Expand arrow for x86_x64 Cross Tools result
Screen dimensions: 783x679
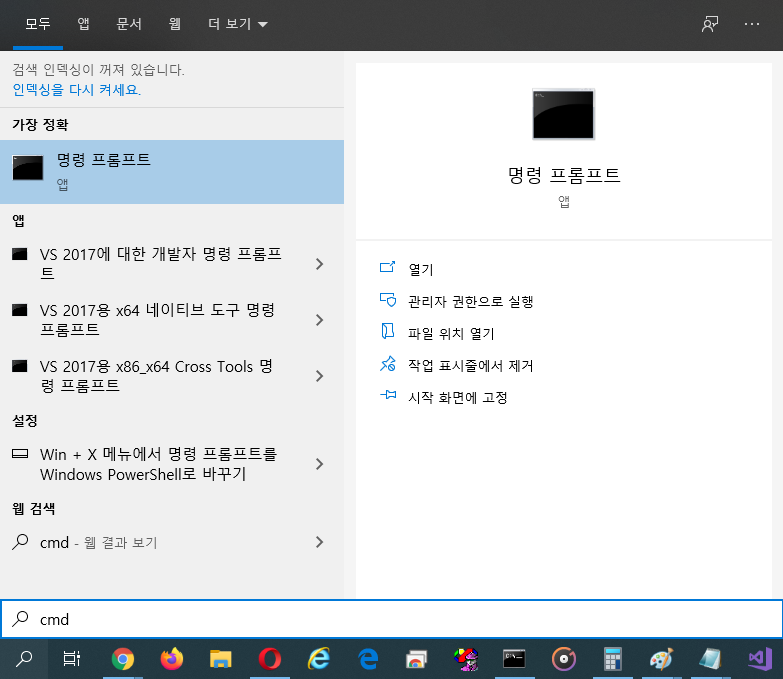coord(320,376)
